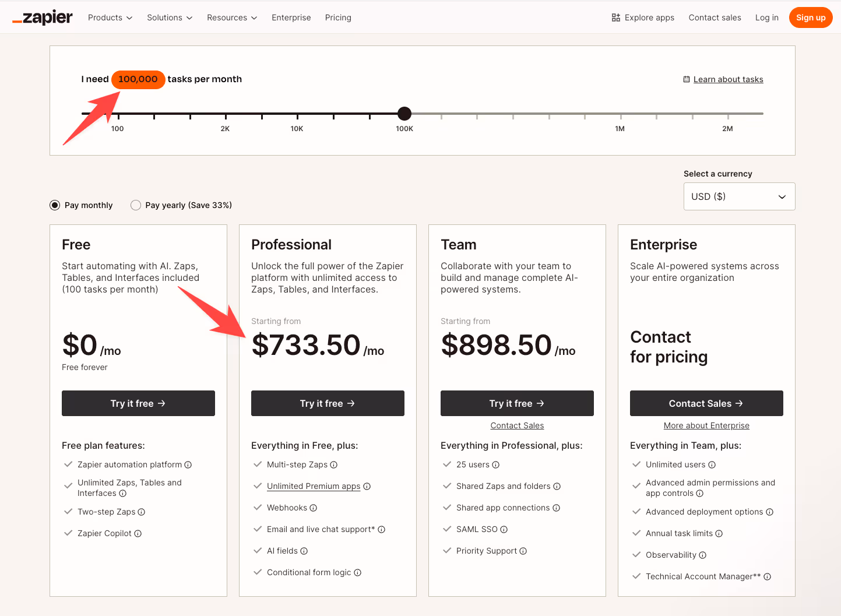Click the Professional plan heading

(291, 245)
